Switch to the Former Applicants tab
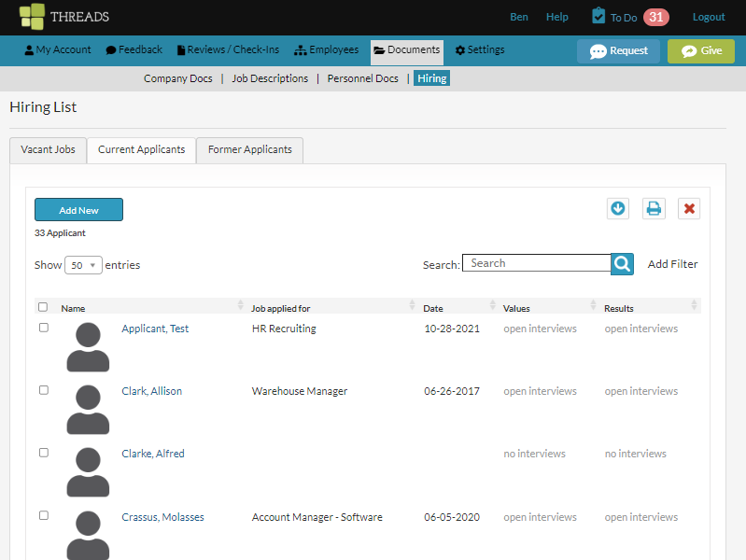Viewport: 746px width, 560px height. (250, 150)
